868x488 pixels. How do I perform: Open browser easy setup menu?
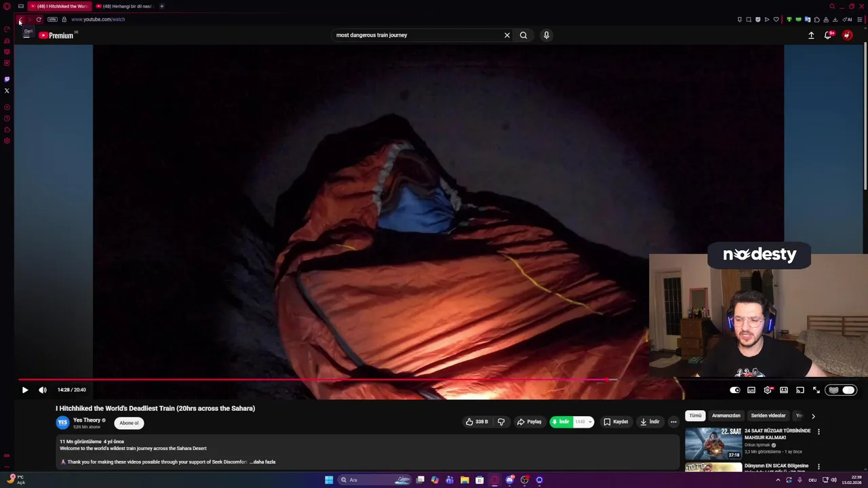point(860,20)
